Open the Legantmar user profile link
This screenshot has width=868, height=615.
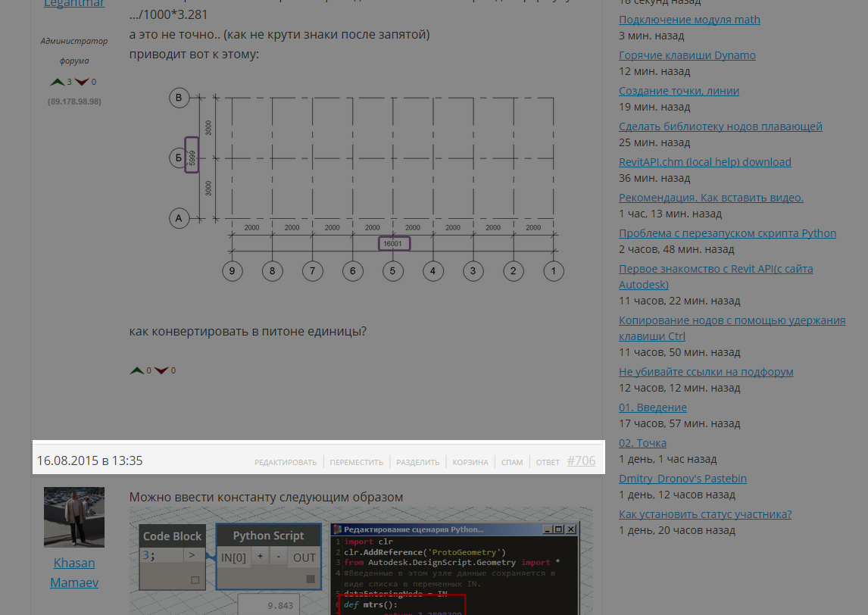pos(74,4)
